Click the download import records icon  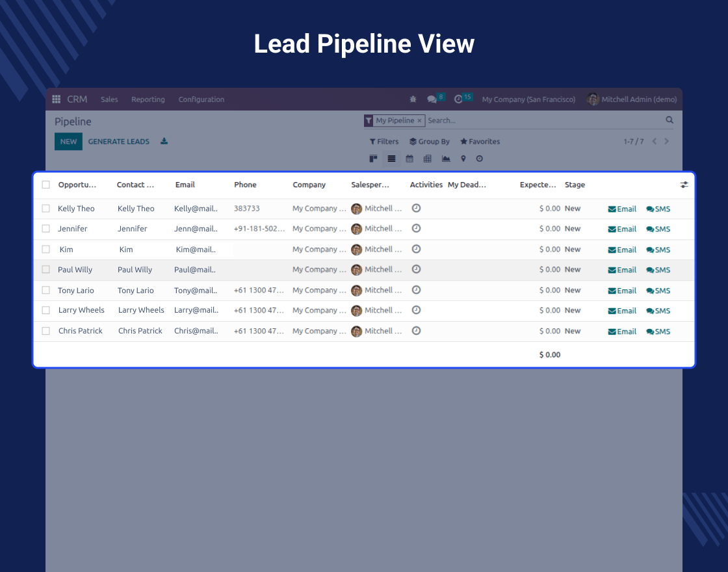[164, 141]
